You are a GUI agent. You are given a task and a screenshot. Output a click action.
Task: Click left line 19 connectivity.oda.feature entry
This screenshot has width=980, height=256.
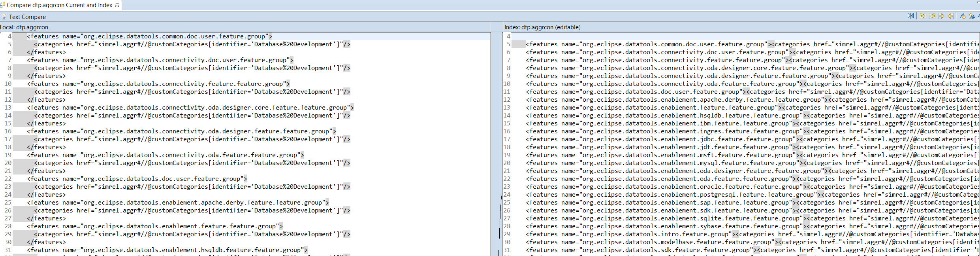coord(166,155)
